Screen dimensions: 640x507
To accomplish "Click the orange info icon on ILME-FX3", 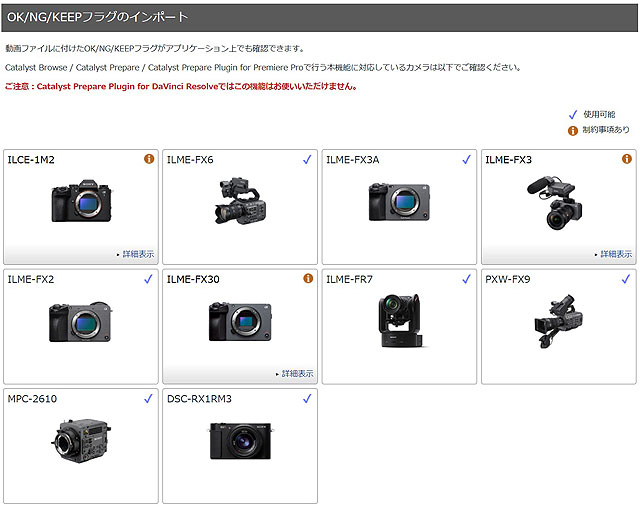I will [626, 159].
